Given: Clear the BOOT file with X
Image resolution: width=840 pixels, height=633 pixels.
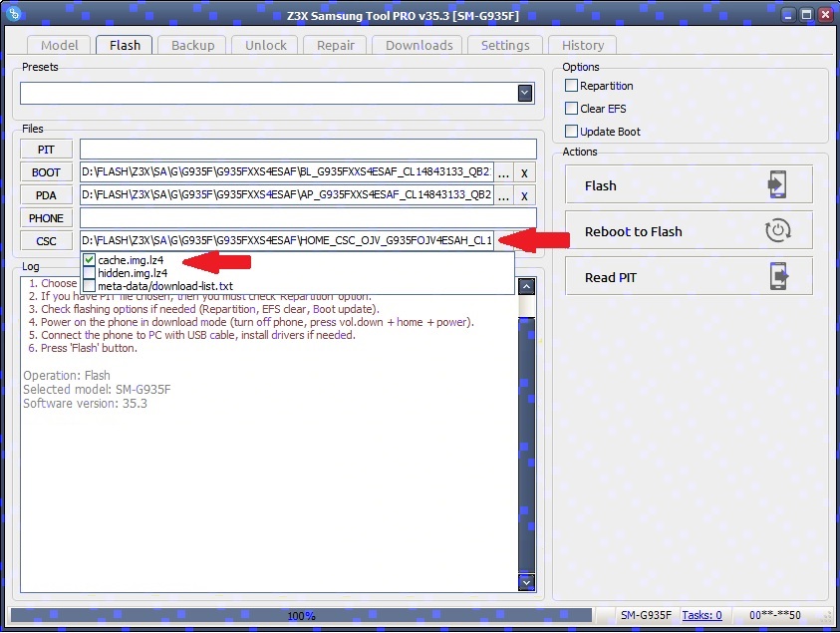Looking at the screenshot, I should tap(524, 173).
